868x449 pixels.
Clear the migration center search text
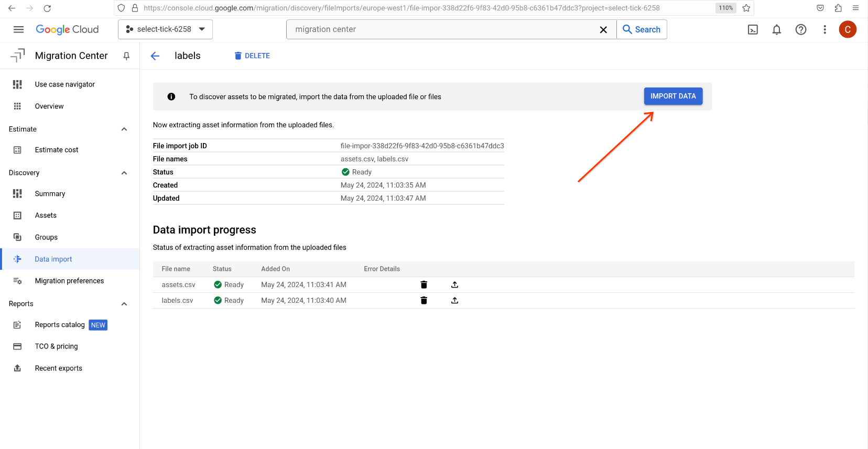point(603,30)
